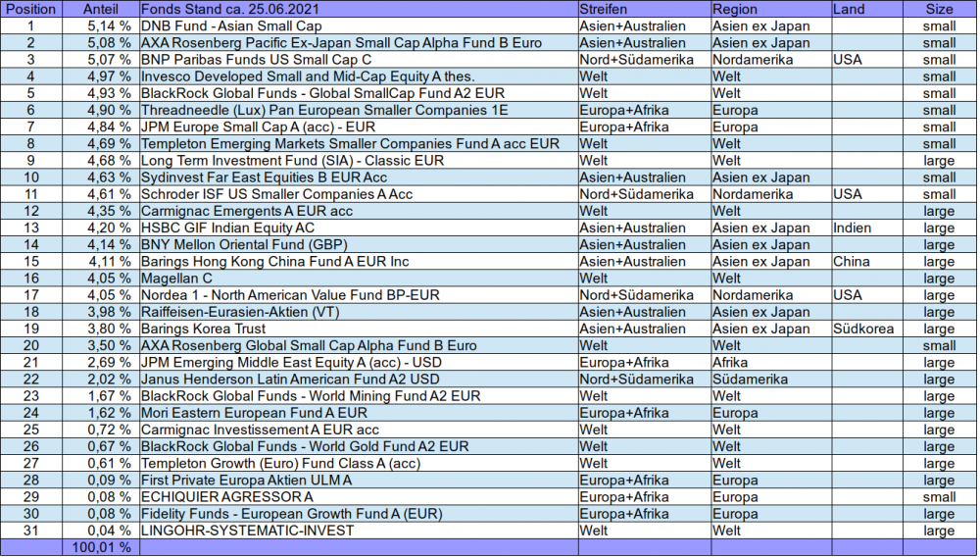Select 'DNB Fund - Asian Small Cap' cell
The image size is (980, 558).
click(x=359, y=25)
